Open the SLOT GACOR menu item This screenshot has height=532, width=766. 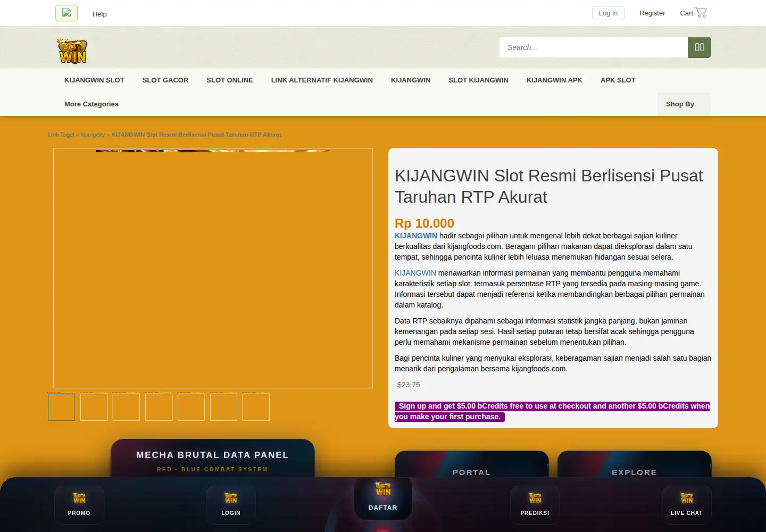[x=165, y=80]
